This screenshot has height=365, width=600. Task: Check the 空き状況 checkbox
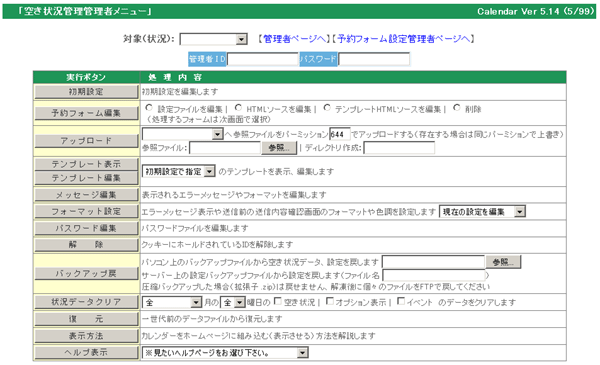point(278,301)
